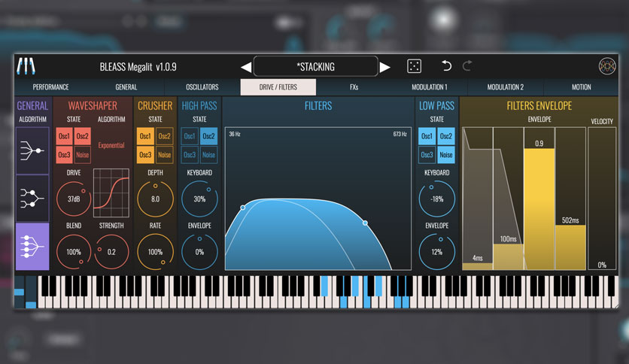This screenshot has width=629, height=364.
Task: Open the FXs tab
Action: (354, 87)
